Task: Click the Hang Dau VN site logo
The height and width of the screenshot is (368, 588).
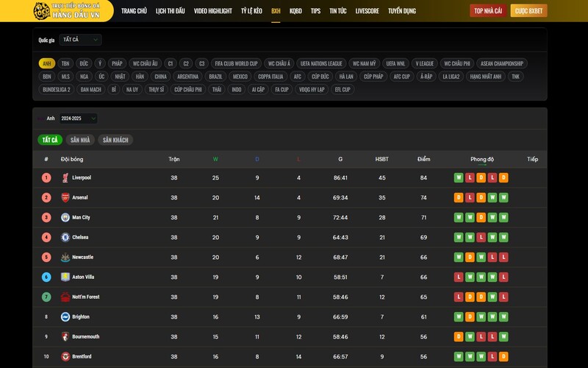Action: [x=68, y=11]
